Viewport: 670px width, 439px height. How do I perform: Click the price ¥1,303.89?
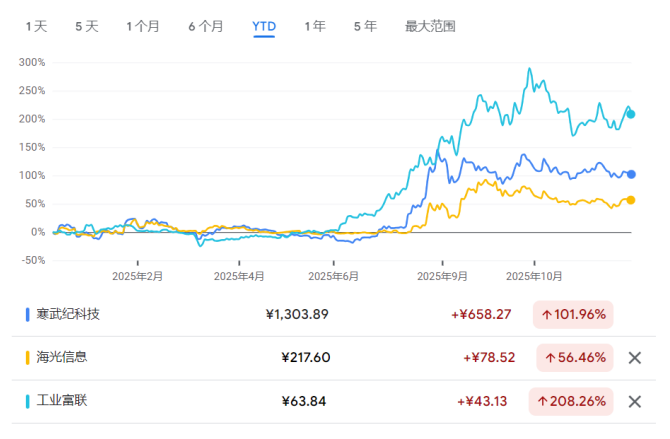pos(297,315)
